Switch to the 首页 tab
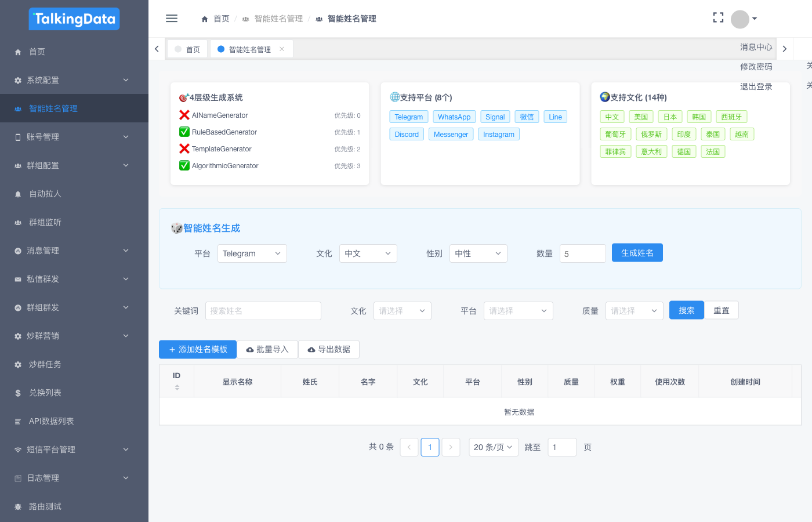The image size is (812, 522). coord(187,49)
